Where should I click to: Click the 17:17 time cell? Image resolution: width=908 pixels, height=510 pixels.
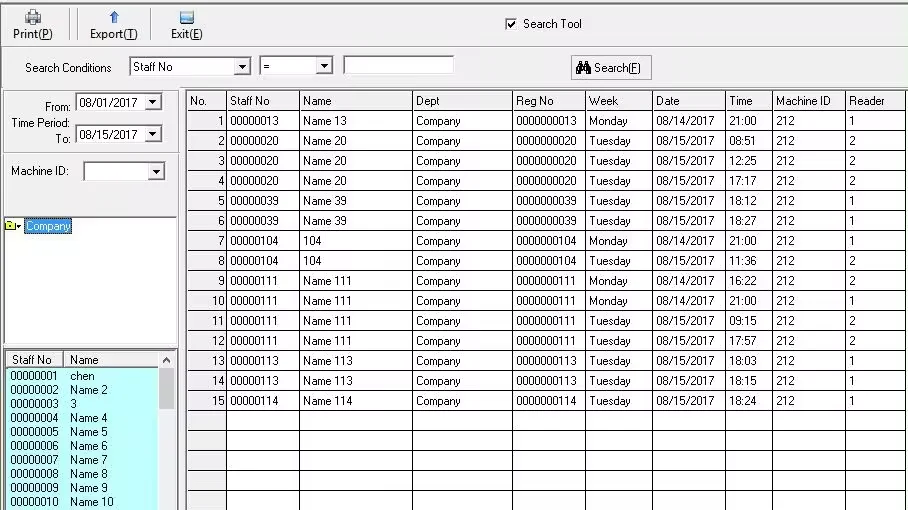749,181
